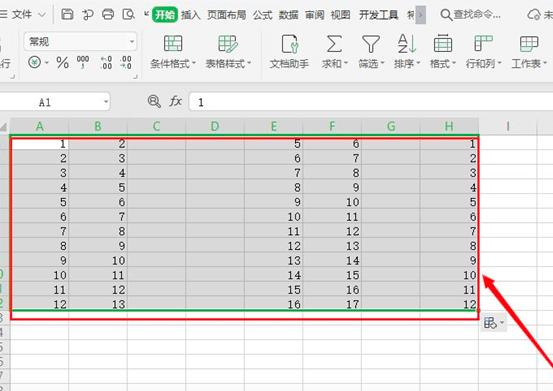Open number format dialog launcher
This screenshot has height=391, width=553.
(x=135, y=76)
